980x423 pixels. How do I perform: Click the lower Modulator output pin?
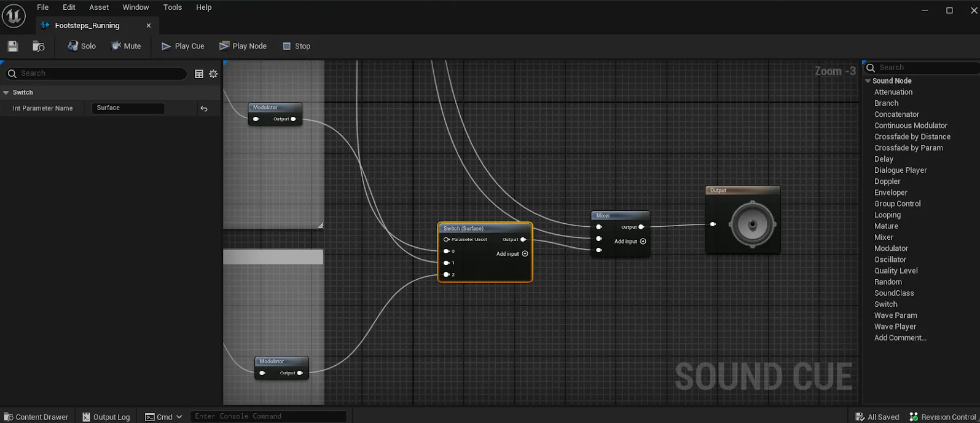pyautogui.click(x=300, y=373)
